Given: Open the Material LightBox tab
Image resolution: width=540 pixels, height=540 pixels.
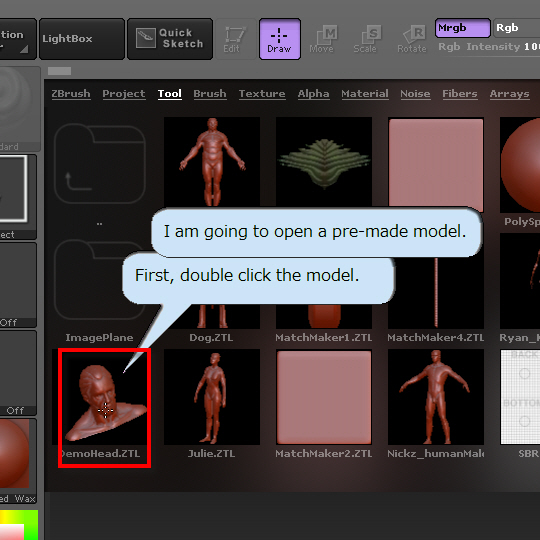Looking at the screenshot, I should (365, 94).
